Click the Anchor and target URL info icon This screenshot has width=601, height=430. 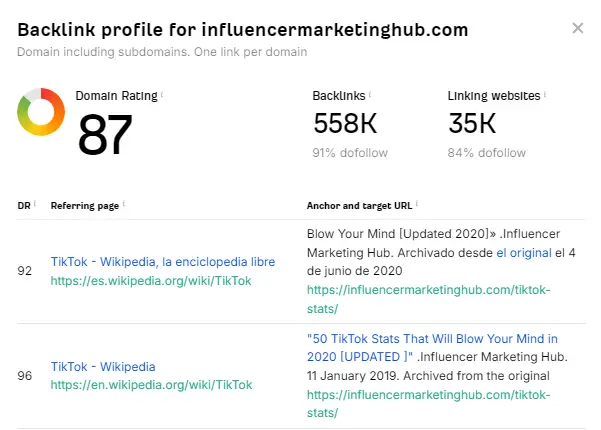[417, 205]
